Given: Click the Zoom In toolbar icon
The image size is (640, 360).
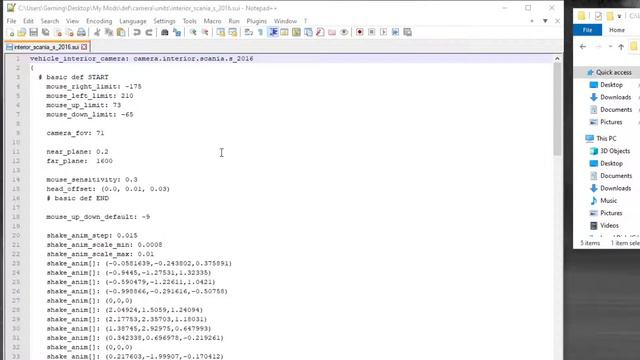Looking at the screenshot, I should (x=193, y=32).
